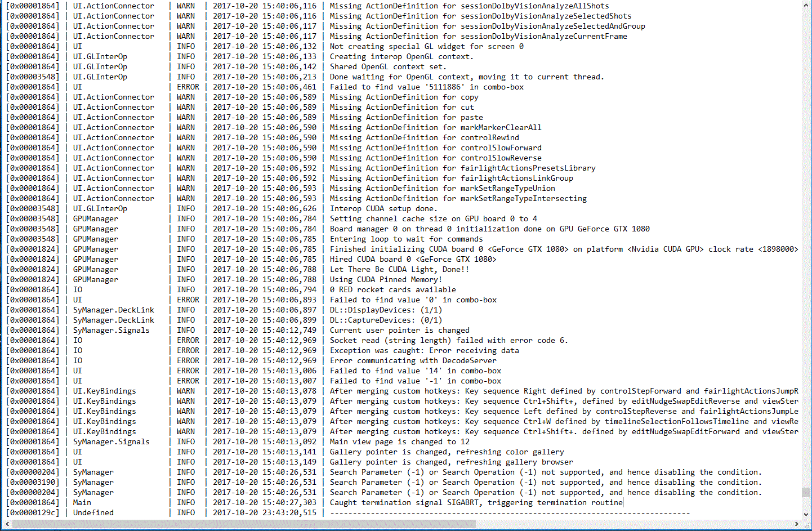The height and width of the screenshot is (531, 812).
Task: Click 'Not creating special GL widget' message
Action: (426, 46)
